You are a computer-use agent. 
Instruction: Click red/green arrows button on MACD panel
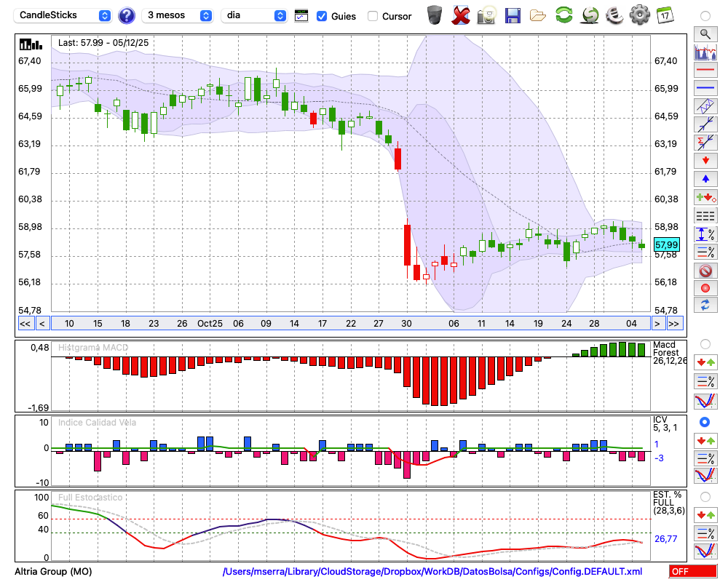705,362
